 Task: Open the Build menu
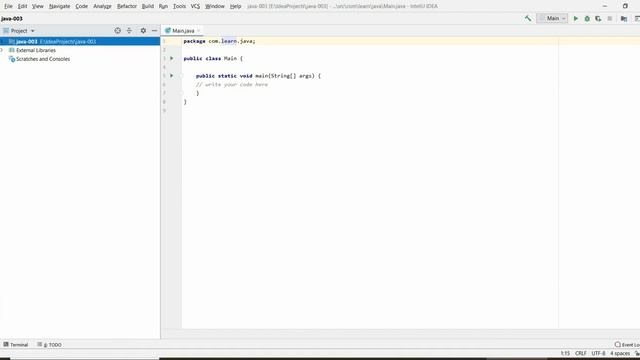tap(148, 6)
